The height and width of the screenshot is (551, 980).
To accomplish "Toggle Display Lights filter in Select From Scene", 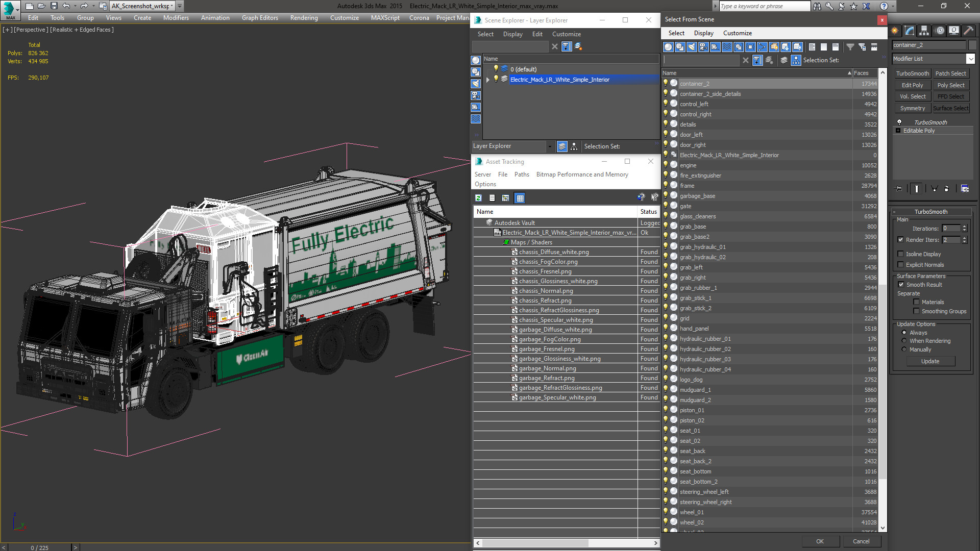I will pos(692,47).
